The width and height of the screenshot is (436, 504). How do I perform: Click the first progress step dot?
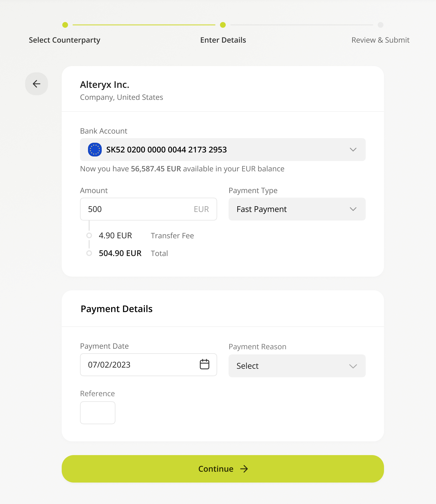[x=65, y=25]
